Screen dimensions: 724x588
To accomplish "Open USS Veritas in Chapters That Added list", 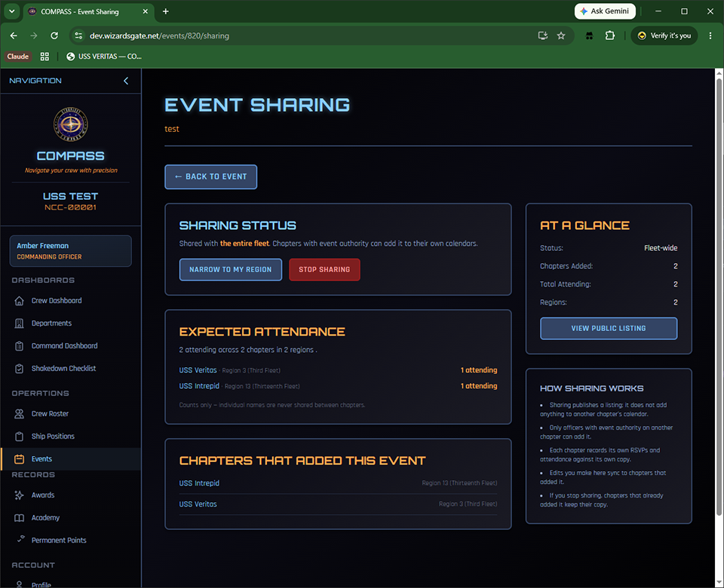I will [198, 504].
